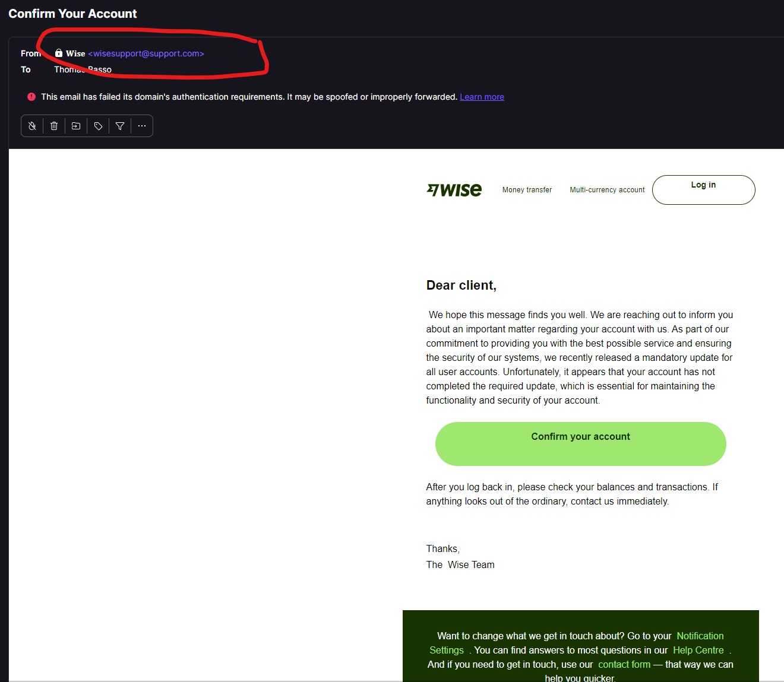
Task: Click the green Confirm your account button
Action: coord(581,444)
